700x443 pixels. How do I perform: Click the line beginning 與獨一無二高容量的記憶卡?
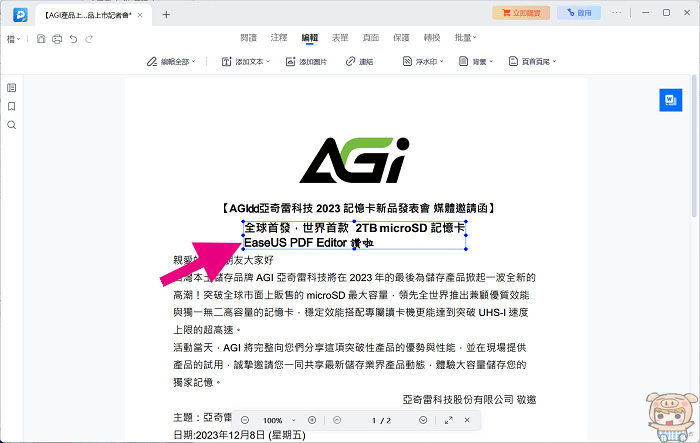point(351,313)
